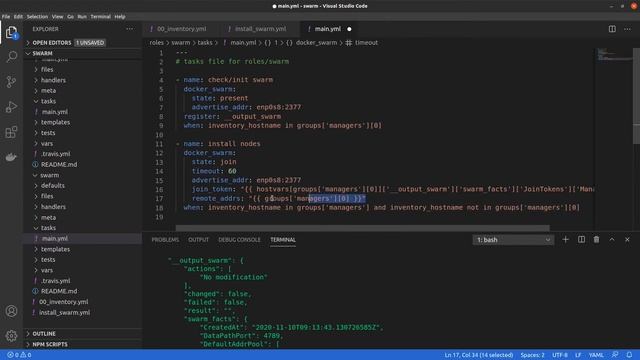Open the Go menu
This screenshot has width=640, height=360.
70,17
